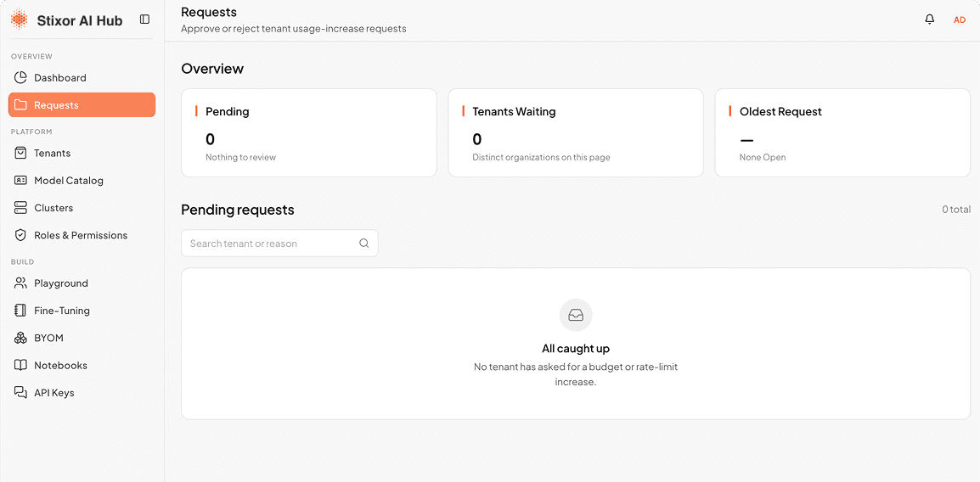Click the Model Catalog card icon
Viewport: 980px width, 482px height.
pyautogui.click(x=20, y=181)
